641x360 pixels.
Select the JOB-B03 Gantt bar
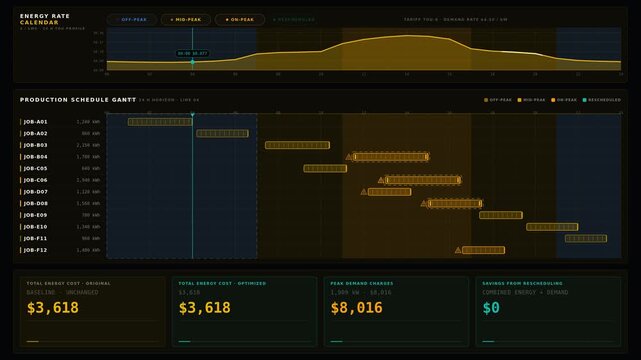tap(297, 145)
